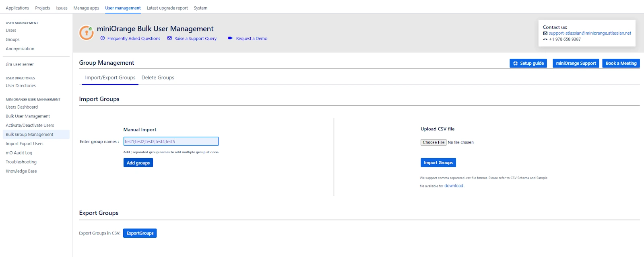Open Projects in the top navigation
This screenshot has width=644, height=257.
(x=43, y=8)
